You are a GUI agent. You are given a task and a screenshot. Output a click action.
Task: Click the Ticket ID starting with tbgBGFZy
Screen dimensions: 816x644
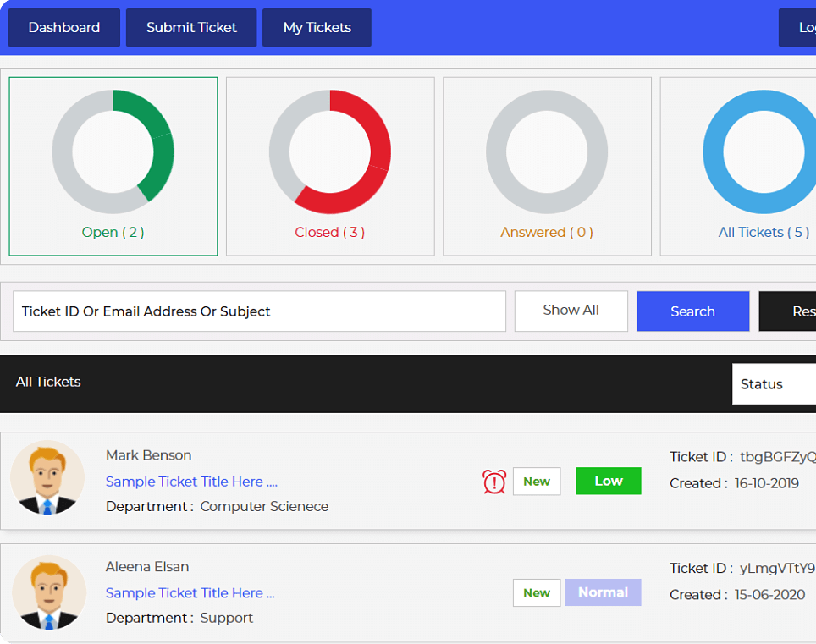(x=742, y=457)
